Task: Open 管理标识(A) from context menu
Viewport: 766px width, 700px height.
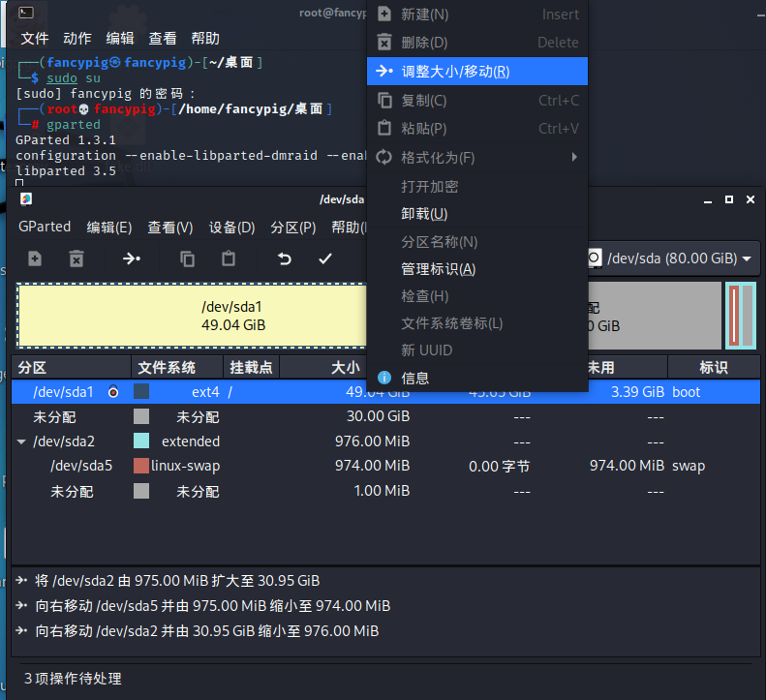Action: pos(477,268)
